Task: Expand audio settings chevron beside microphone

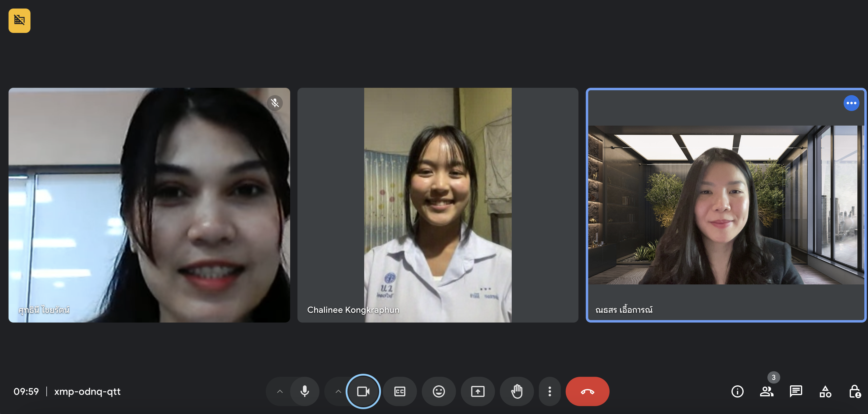Action: 279,391
